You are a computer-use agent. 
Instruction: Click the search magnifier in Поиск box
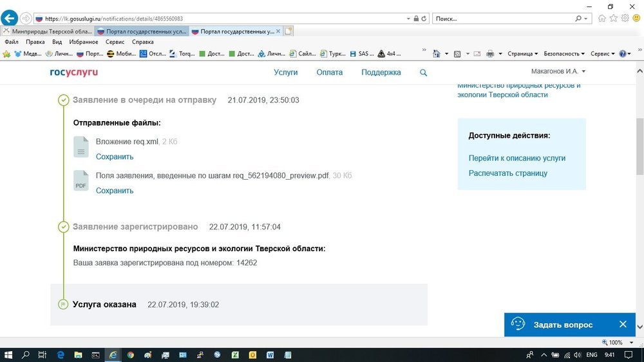(578, 19)
